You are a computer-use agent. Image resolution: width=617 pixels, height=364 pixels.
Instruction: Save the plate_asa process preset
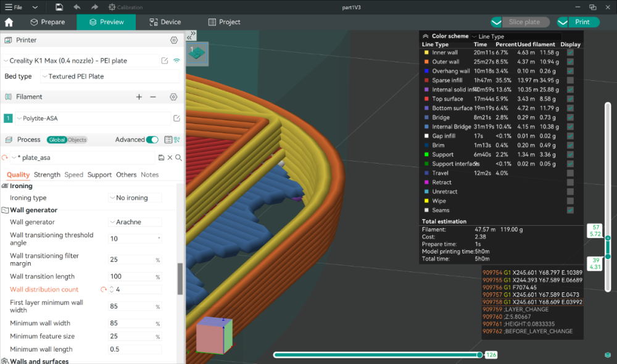161,157
